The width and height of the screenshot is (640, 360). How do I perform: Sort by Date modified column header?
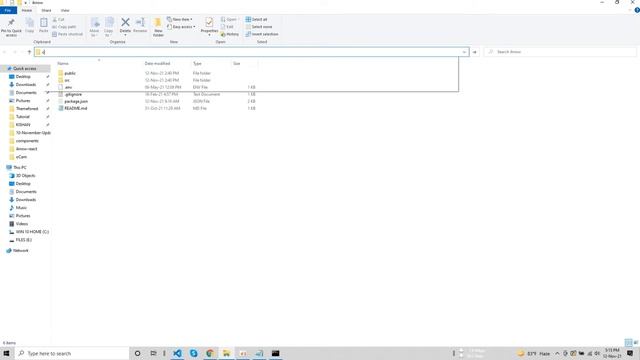tap(157, 63)
